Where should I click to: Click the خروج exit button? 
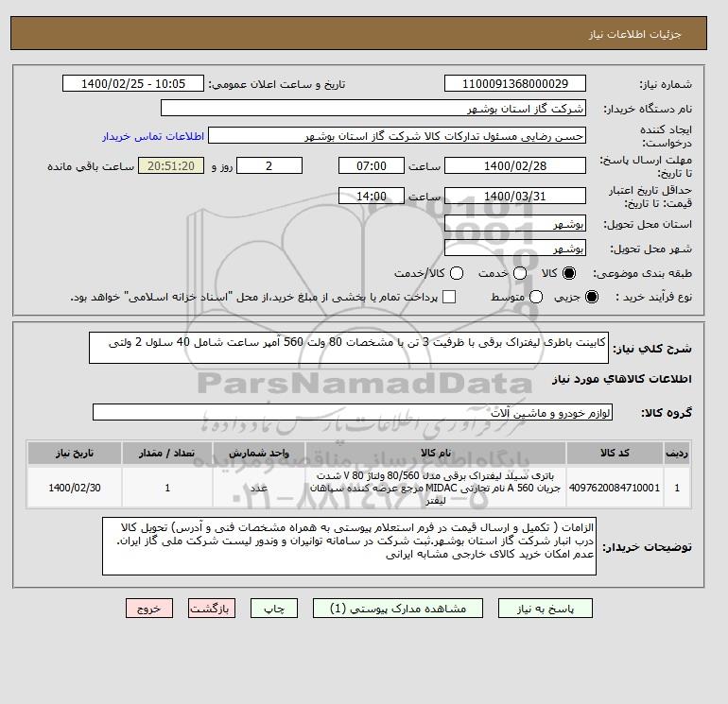[x=149, y=609]
